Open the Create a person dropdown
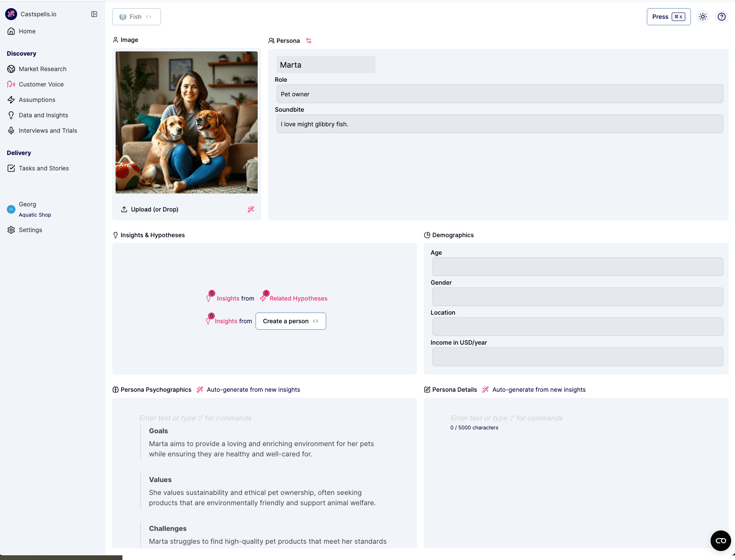The width and height of the screenshot is (735, 560). click(x=291, y=321)
